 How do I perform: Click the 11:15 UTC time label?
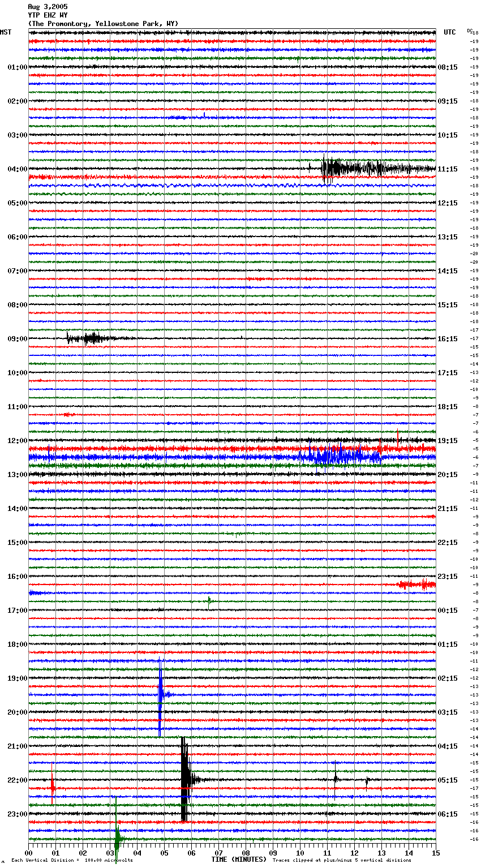[x=448, y=169]
